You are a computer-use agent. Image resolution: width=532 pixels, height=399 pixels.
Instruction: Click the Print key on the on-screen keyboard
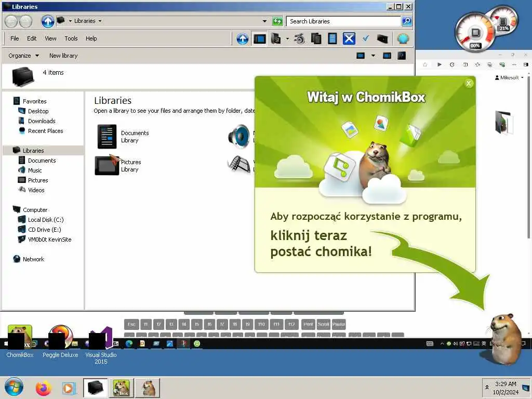click(308, 324)
